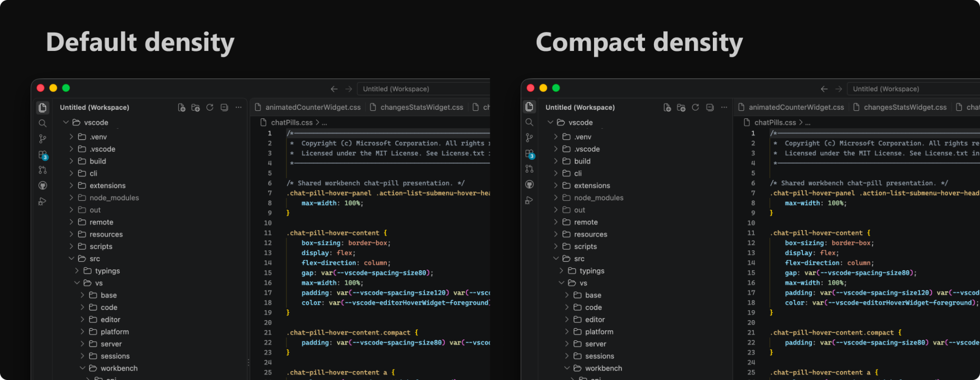The width and height of the screenshot is (980, 380).
Task: Expand the typings folder chevron in Compact density
Action: [x=561, y=271]
